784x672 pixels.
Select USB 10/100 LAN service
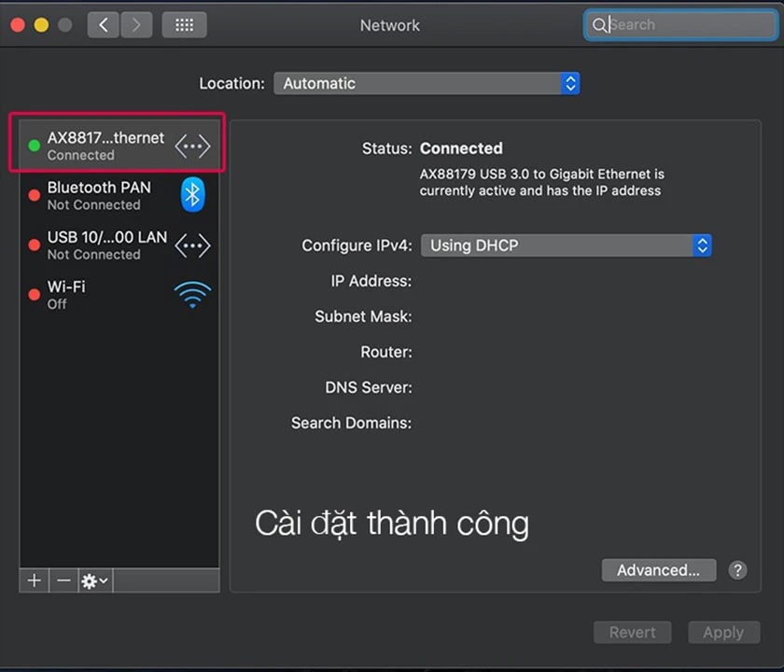106,245
